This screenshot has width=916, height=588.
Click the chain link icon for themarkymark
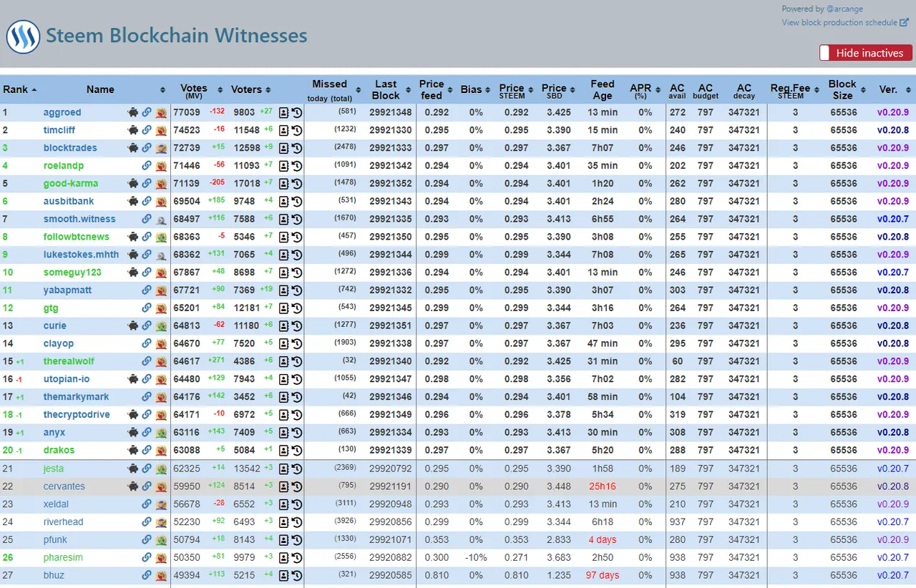[147, 397]
